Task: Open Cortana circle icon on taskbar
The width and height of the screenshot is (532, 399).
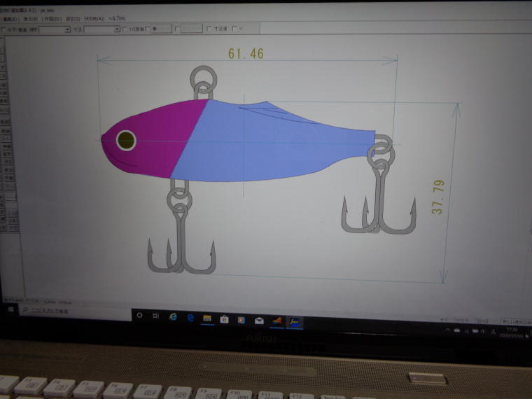Action: [139, 316]
